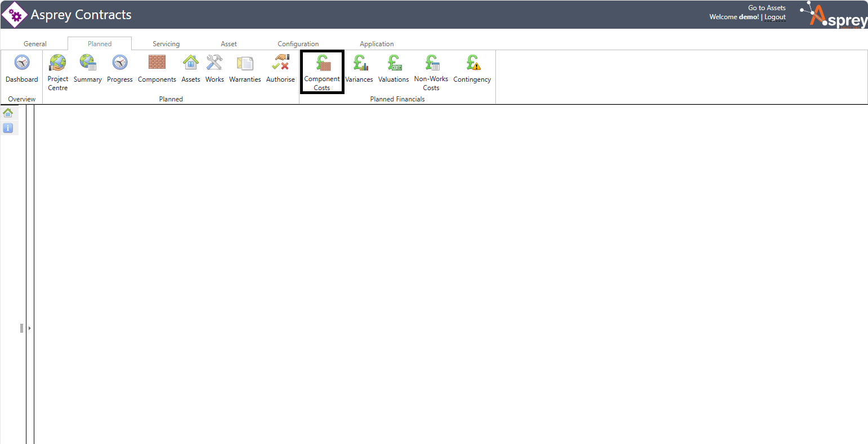Open the Configuration tab
The height and width of the screenshot is (444, 868).
[x=298, y=44]
